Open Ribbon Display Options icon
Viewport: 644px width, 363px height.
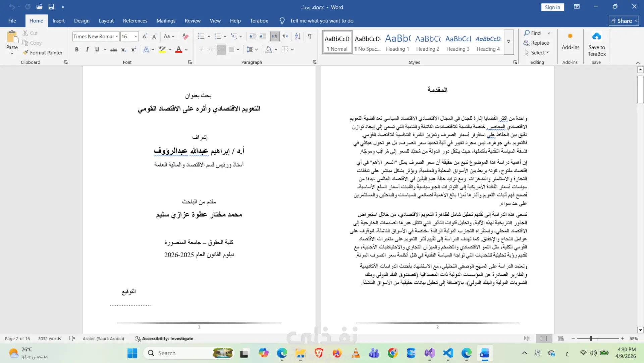(x=577, y=7)
